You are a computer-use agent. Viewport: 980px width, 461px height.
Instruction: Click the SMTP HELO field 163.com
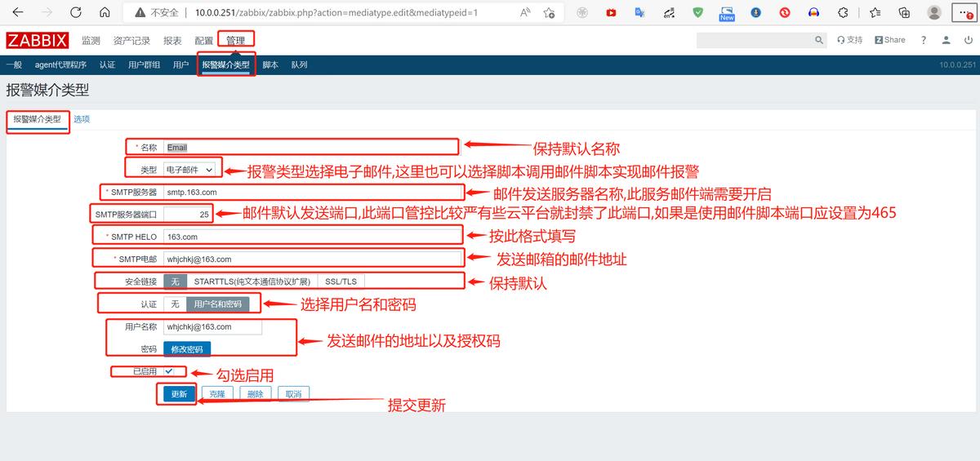click(312, 237)
